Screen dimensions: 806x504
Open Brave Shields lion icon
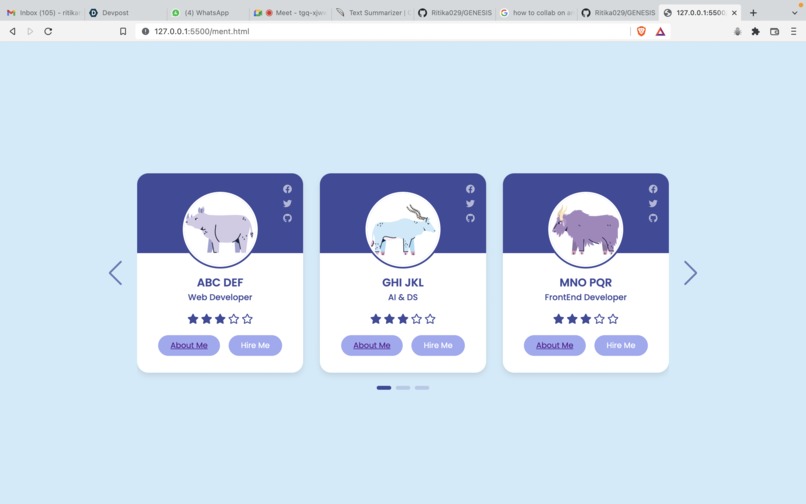[x=641, y=31]
